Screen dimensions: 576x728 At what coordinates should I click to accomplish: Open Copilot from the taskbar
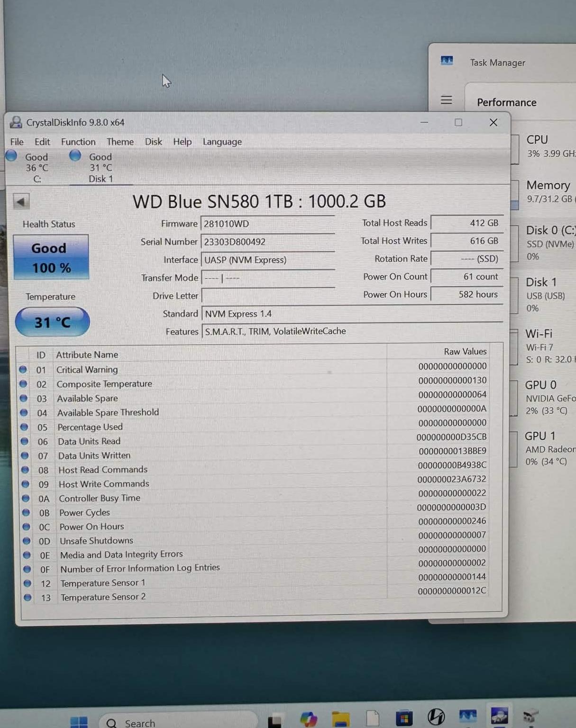309,719
